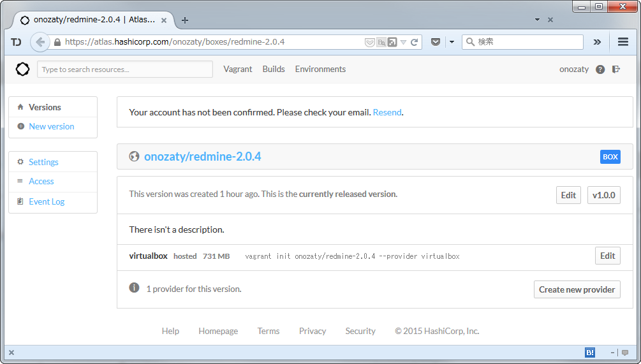Click the onozaty username in header
641x364 pixels.
pos(574,69)
